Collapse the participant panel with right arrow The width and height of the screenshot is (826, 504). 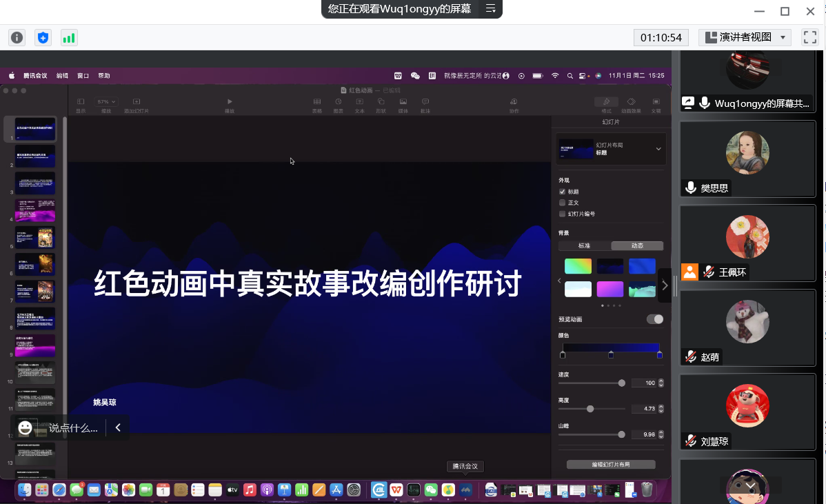point(665,285)
